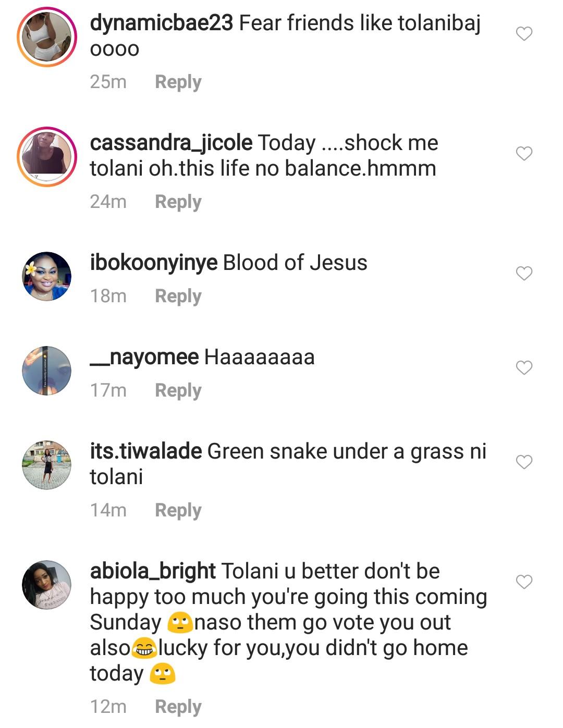Screen dimensions: 563x728
Task: Heart the __nayomee comment
Action: pyautogui.click(x=524, y=367)
